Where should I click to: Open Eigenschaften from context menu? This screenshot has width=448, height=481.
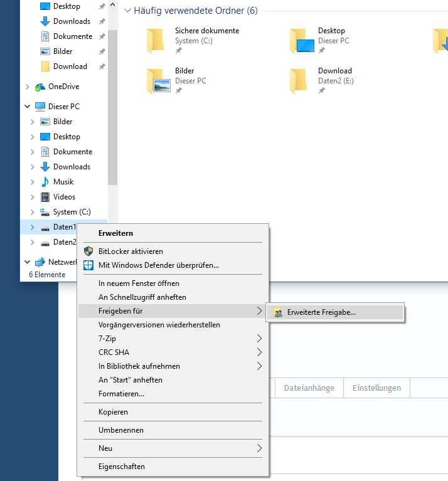pos(173,467)
